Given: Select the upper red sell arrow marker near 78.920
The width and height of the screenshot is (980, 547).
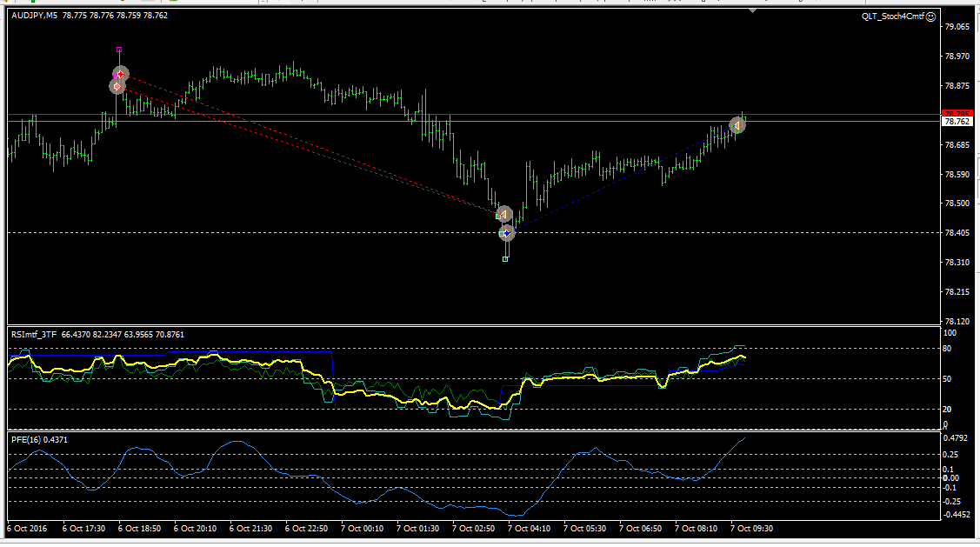Looking at the screenshot, I should (121, 75).
